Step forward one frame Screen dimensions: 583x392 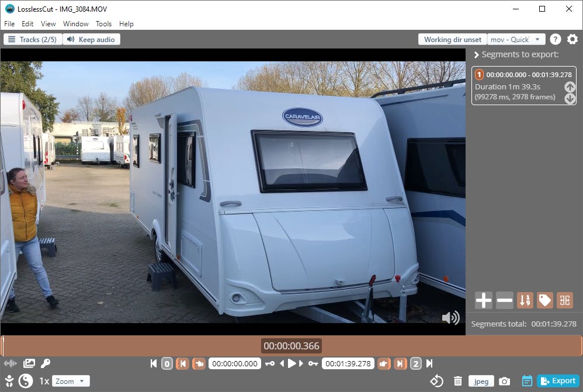301,363
